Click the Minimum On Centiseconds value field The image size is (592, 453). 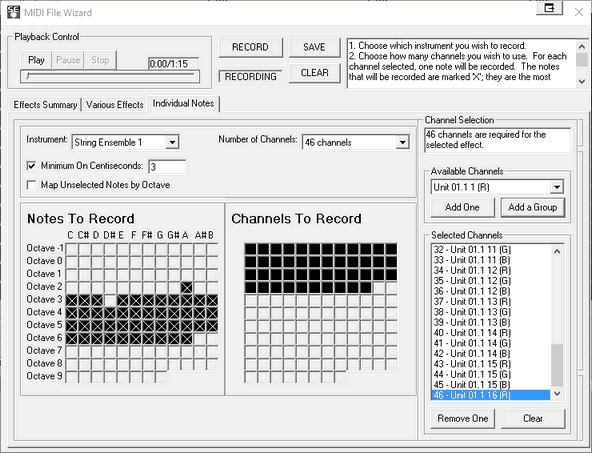pos(167,166)
